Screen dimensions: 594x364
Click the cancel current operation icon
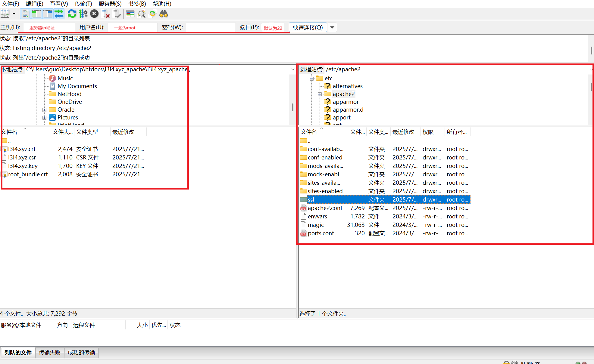pyautogui.click(x=94, y=14)
